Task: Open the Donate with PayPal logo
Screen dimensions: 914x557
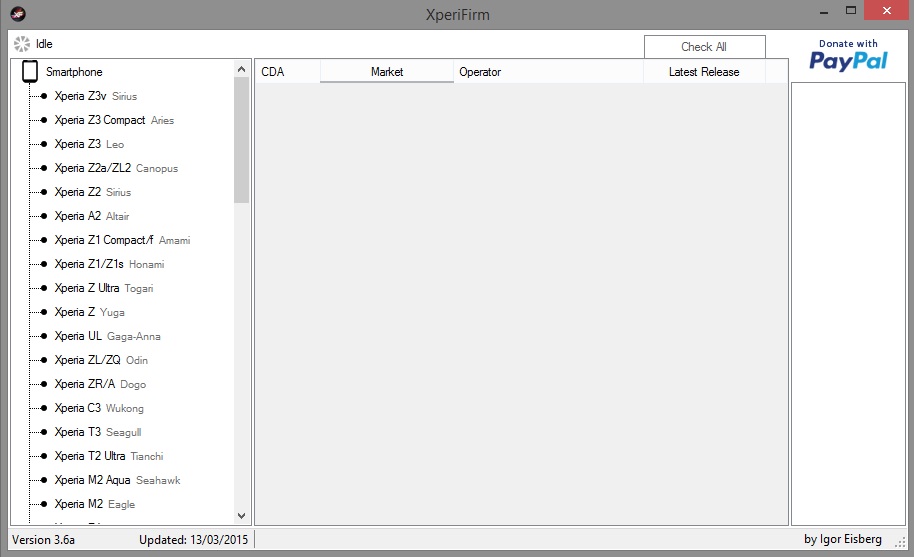Action: click(848, 56)
